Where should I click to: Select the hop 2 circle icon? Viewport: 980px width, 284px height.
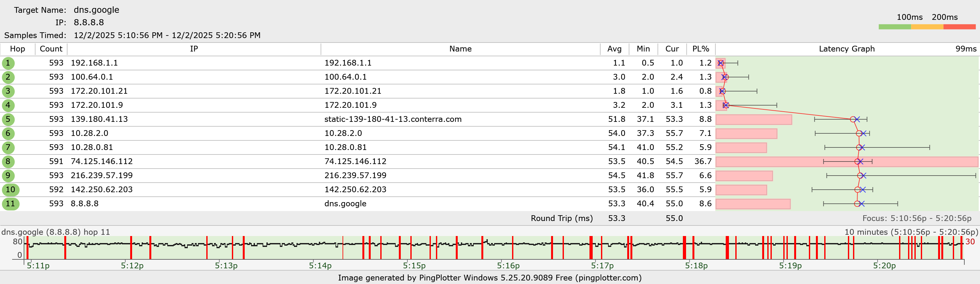(8, 77)
